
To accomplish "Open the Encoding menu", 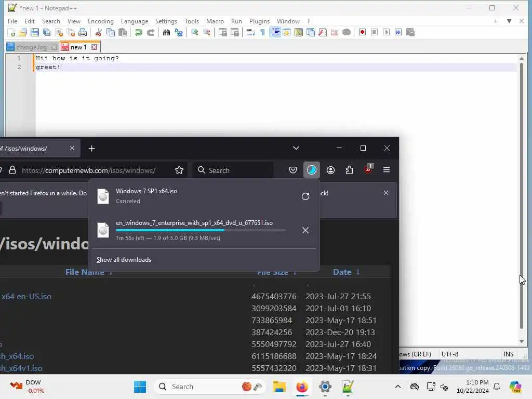I will click(100, 21).
